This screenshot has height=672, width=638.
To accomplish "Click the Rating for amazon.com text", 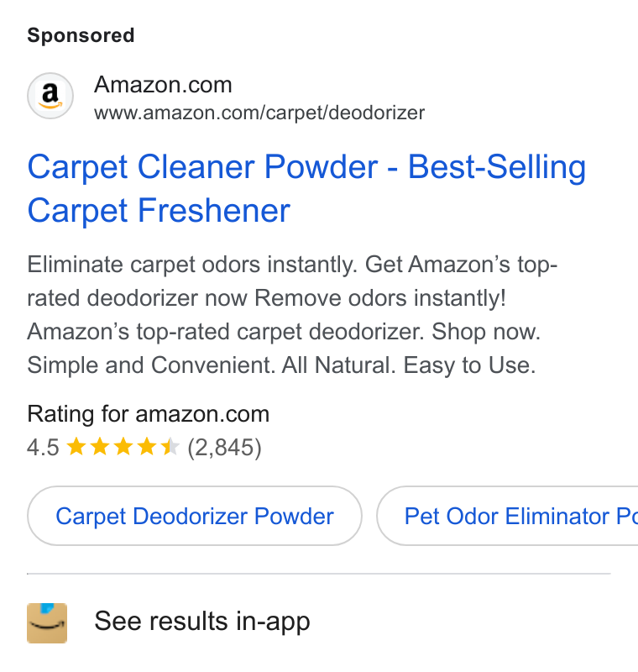I will [x=148, y=414].
